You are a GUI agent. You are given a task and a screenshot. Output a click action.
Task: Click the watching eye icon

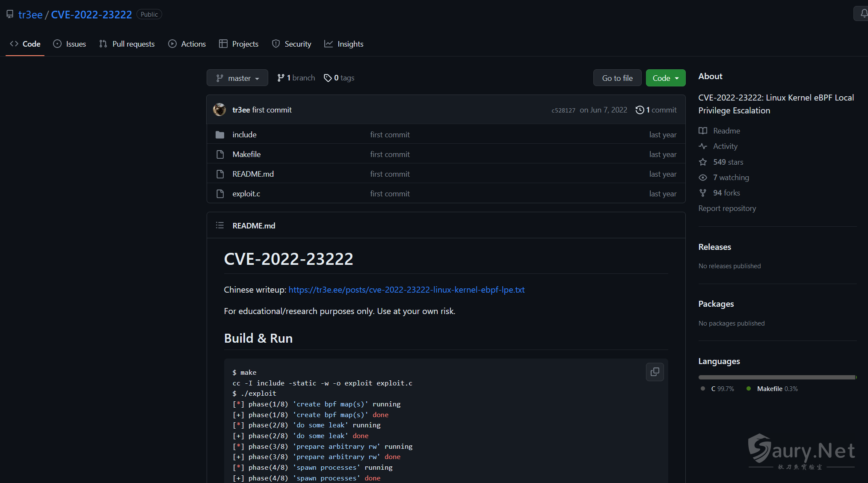pyautogui.click(x=703, y=178)
